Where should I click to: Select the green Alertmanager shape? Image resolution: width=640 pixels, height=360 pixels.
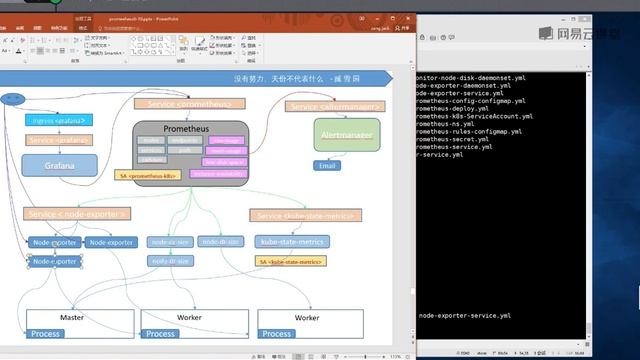[347, 135]
